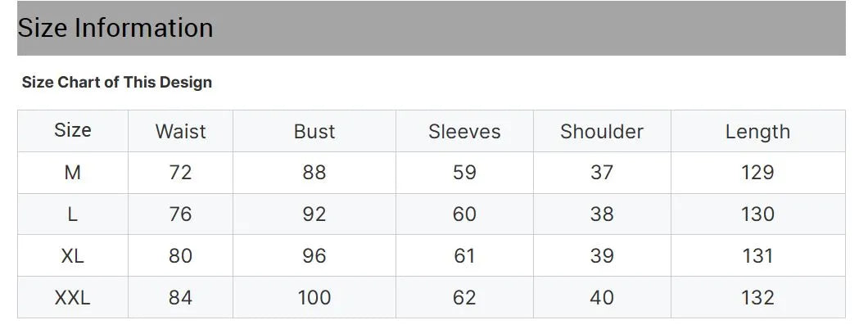Viewport: 868px width, 329px height.
Task: Click the Size Information heading
Action: (115, 29)
